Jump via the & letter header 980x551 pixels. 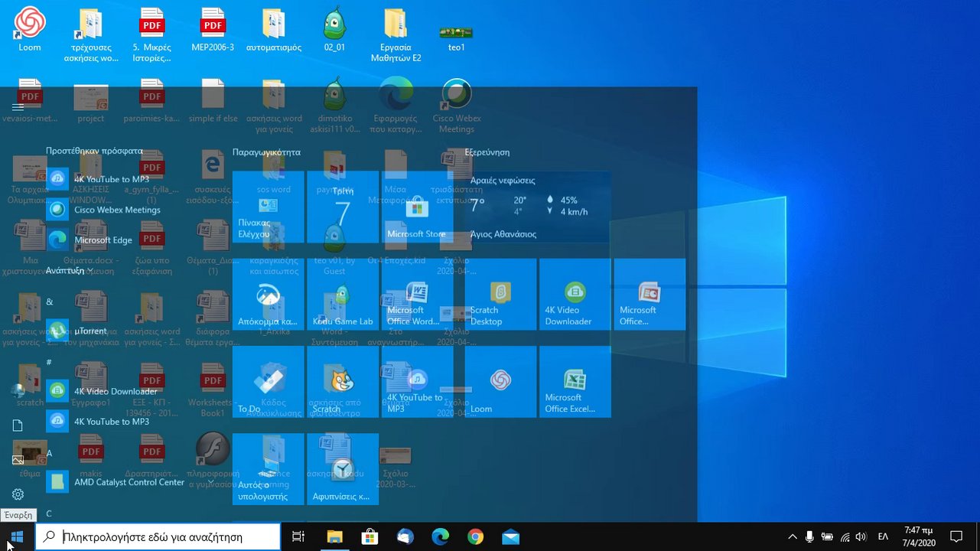point(50,302)
